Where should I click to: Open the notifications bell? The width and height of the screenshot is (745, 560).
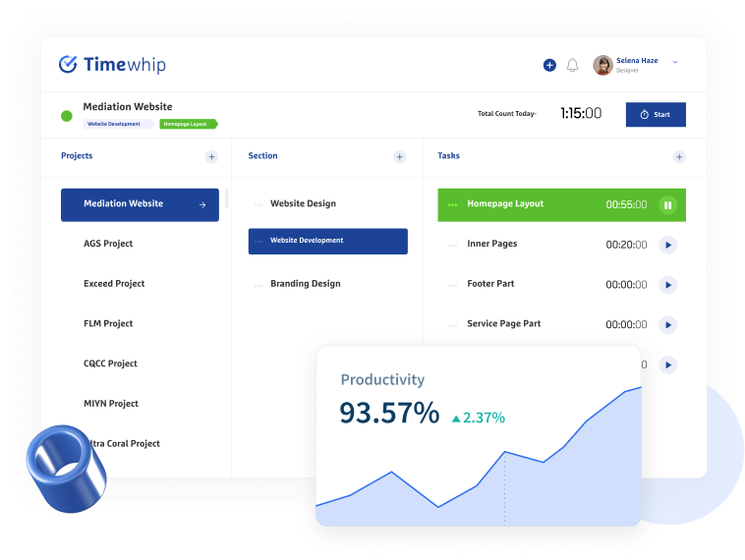point(573,65)
